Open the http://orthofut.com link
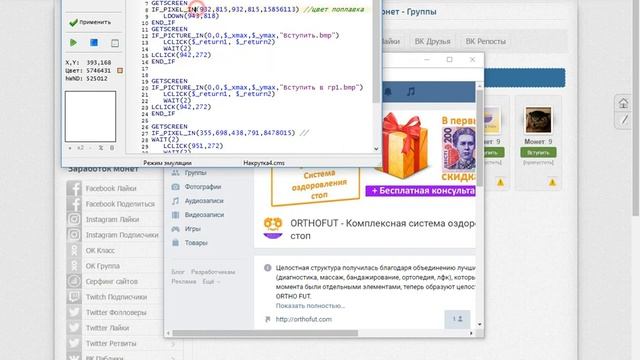Screen dimensions: 640x360 [304, 320]
